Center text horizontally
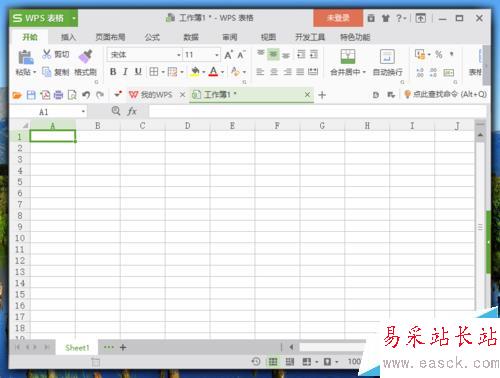Viewport: 500px width, 378px height. pyautogui.click(x=274, y=72)
